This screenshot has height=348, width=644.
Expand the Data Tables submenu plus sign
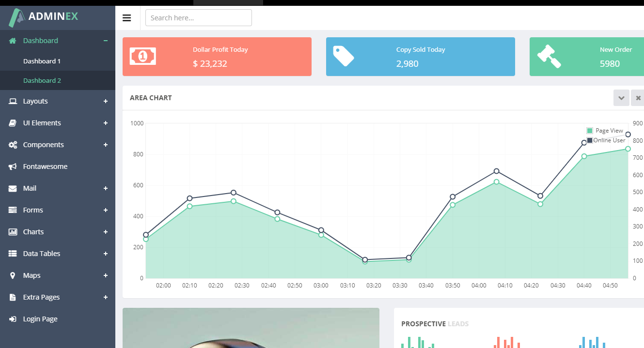click(105, 254)
